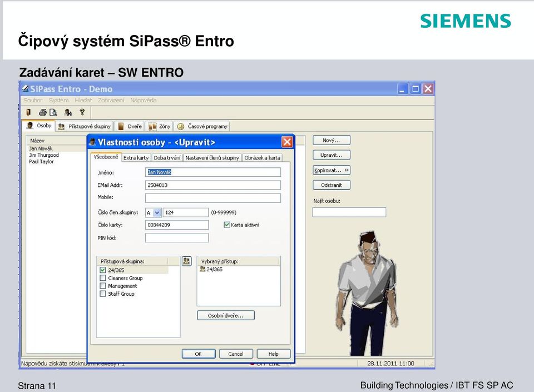This screenshot has width=534, height=392.
Task: Click access group picker icon in dialog
Action: [x=187, y=261]
